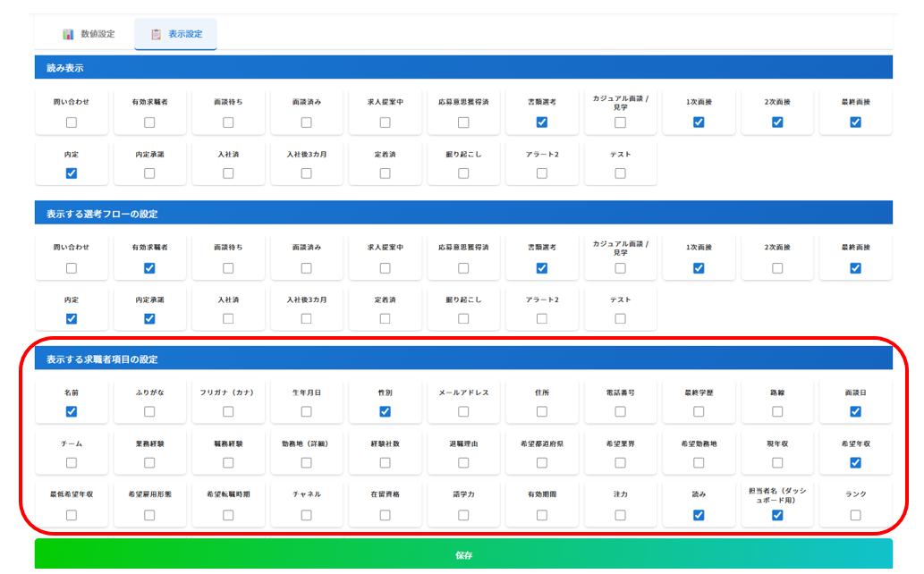Enable the ふりがな checkbox
924x574 pixels.
pyautogui.click(x=149, y=411)
